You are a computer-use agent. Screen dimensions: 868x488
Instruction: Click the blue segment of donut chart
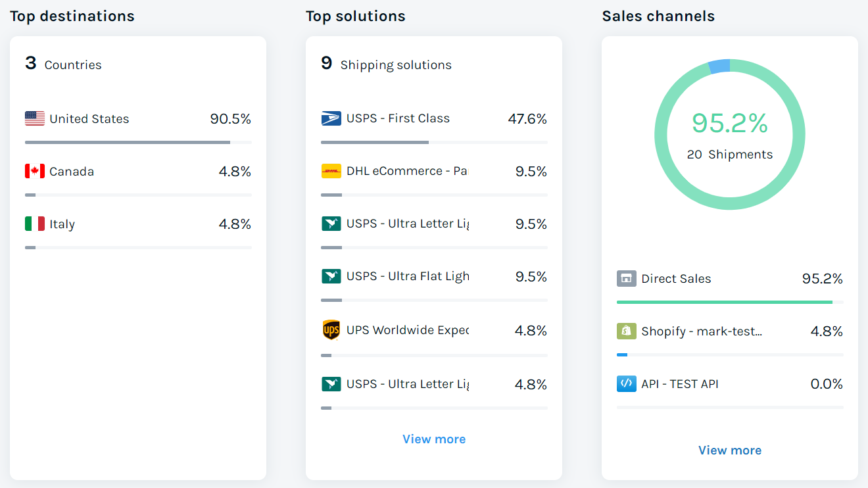click(719, 66)
